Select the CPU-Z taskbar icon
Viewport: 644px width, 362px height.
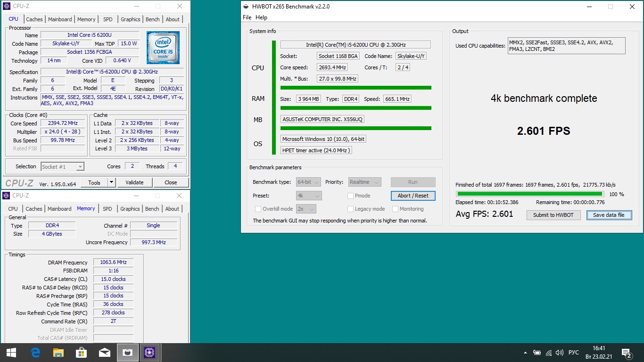point(150,353)
